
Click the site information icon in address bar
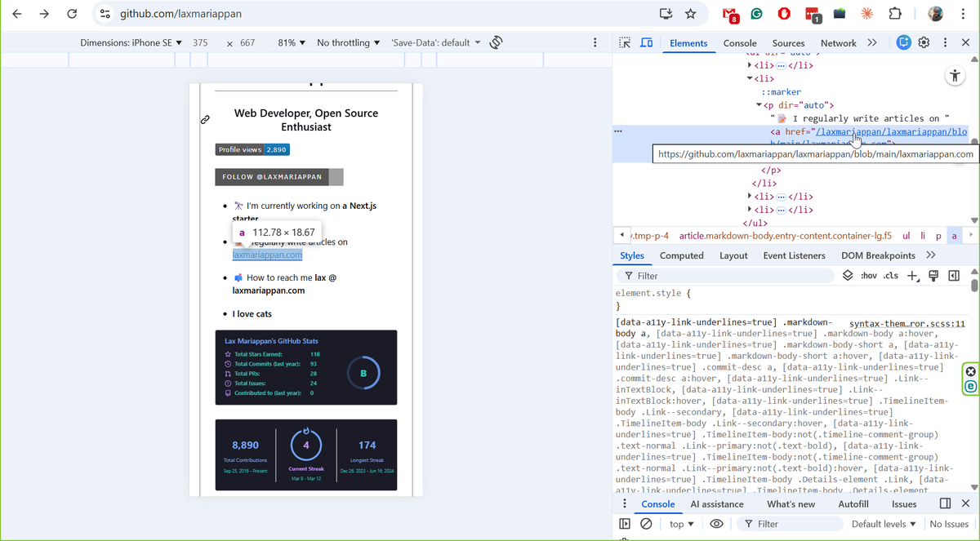(104, 14)
